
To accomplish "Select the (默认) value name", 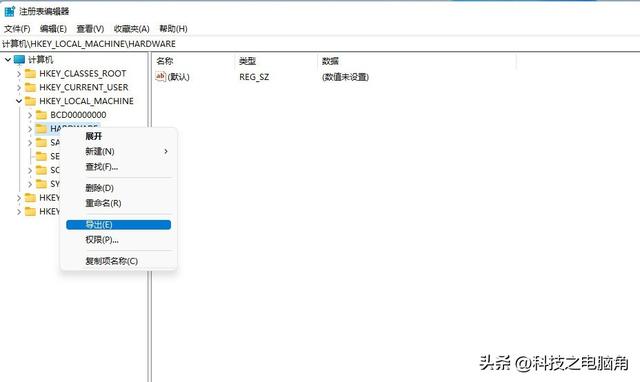I will pyautogui.click(x=178, y=77).
